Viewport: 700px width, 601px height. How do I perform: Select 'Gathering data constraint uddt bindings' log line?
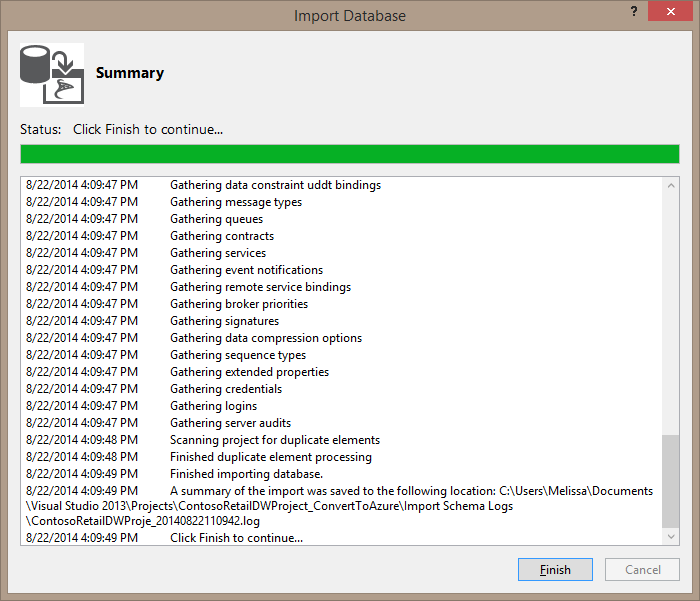pos(203,185)
